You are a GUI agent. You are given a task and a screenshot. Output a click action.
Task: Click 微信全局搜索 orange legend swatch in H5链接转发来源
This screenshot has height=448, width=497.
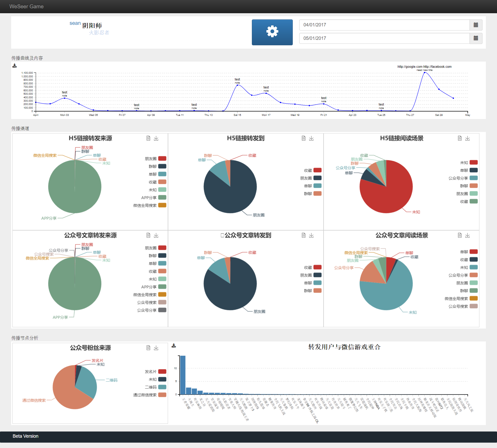[x=162, y=205]
